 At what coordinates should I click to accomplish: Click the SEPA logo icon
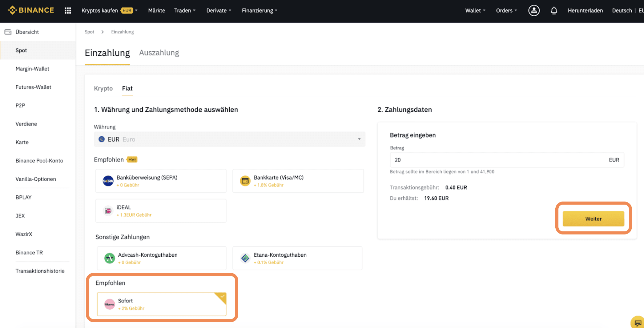coord(108,181)
